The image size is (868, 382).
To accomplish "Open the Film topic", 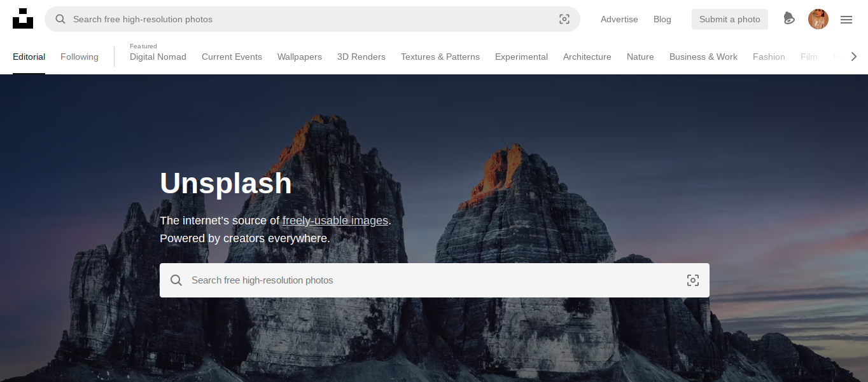I will [x=809, y=57].
